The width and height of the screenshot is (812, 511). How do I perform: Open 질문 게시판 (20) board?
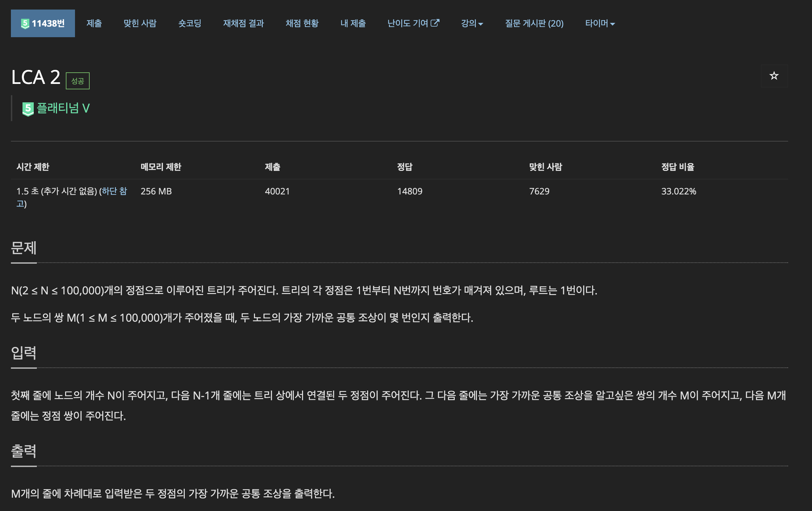pos(534,23)
